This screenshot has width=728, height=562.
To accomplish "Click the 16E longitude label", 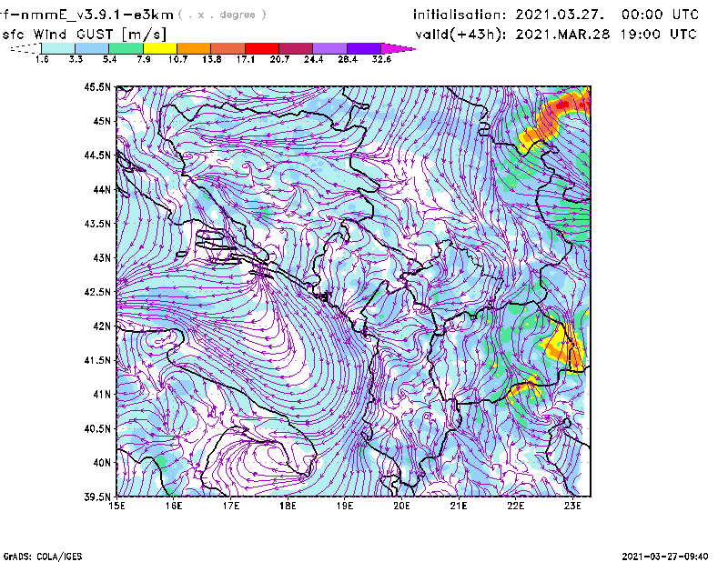I will 174,506.
